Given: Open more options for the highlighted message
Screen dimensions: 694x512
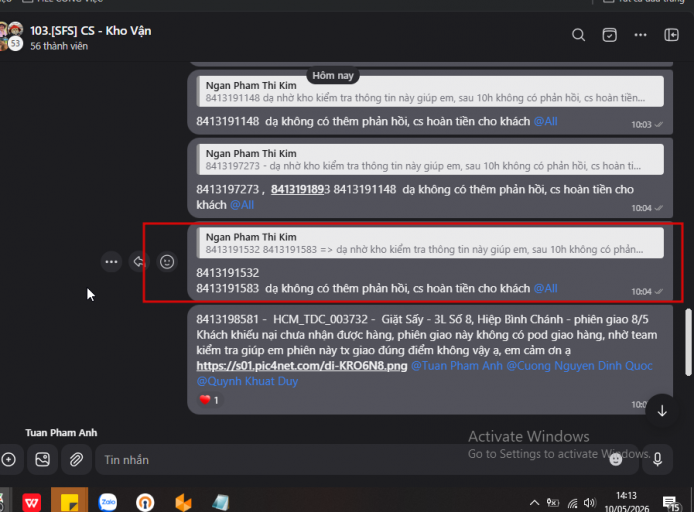Looking at the screenshot, I should point(111,262).
